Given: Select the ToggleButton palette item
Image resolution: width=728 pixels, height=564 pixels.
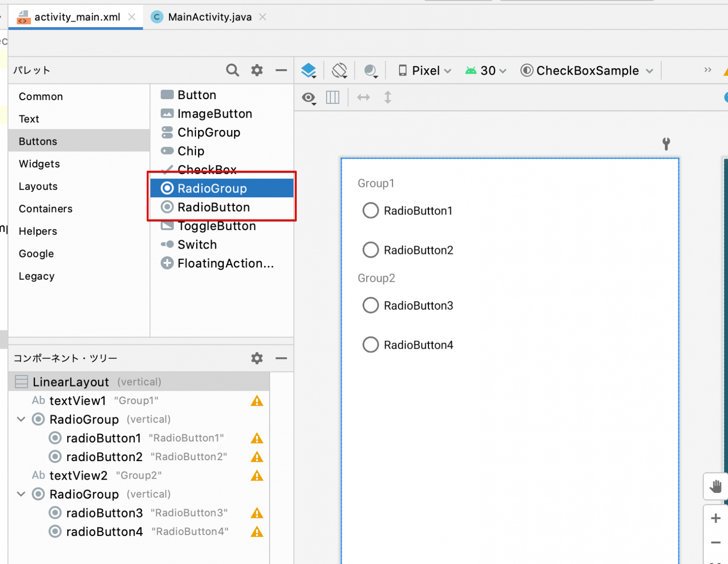Looking at the screenshot, I should [216, 226].
